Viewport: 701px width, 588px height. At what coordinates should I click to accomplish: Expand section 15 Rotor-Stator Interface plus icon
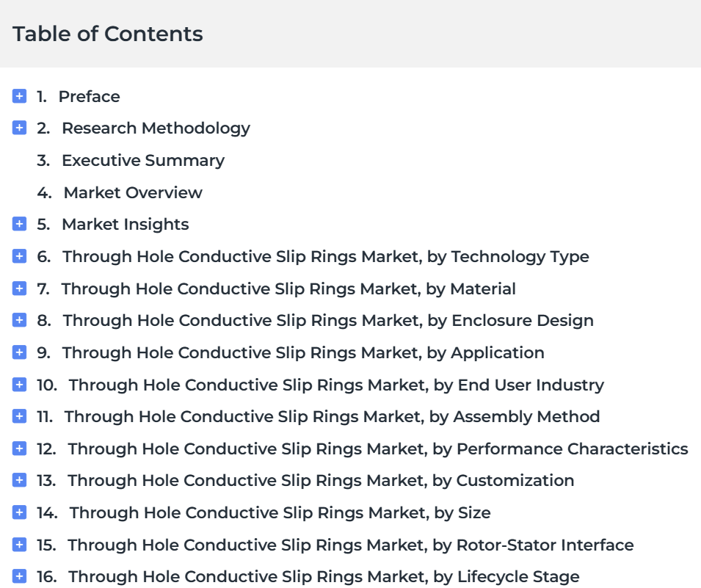pyautogui.click(x=19, y=544)
